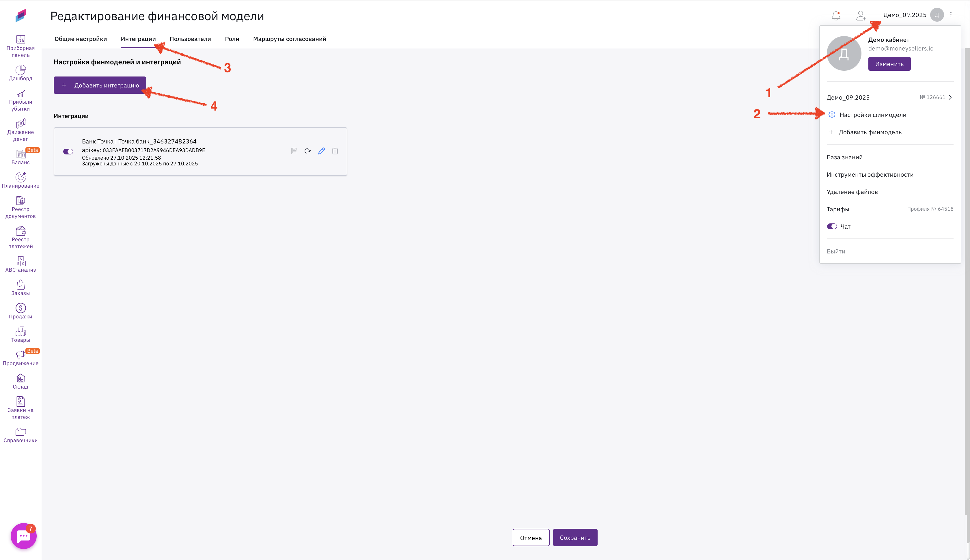
Task: Disable the Банк Точка integration toggle
Action: coord(68,152)
